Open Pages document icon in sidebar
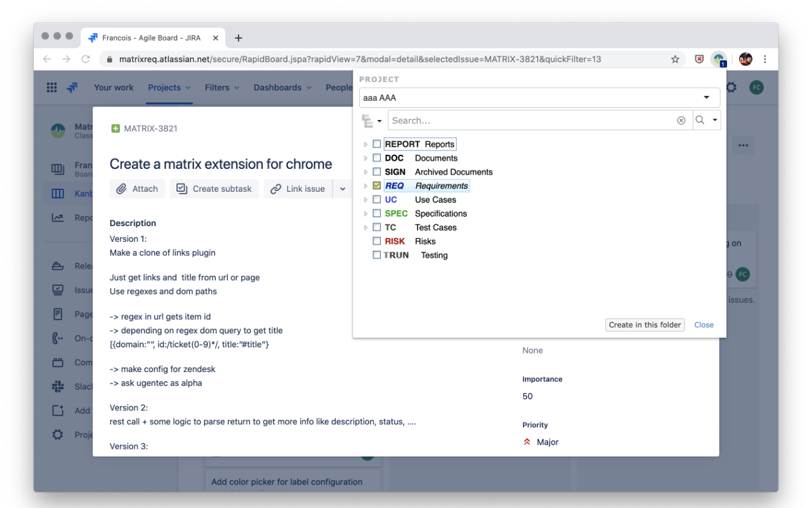The height and width of the screenshot is (508, 812). [x=58, y=314]
